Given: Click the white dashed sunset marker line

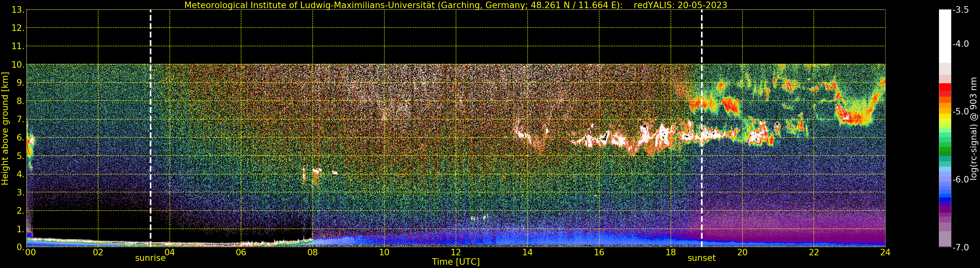Looking at the screenshot, I should coord(702,128).
